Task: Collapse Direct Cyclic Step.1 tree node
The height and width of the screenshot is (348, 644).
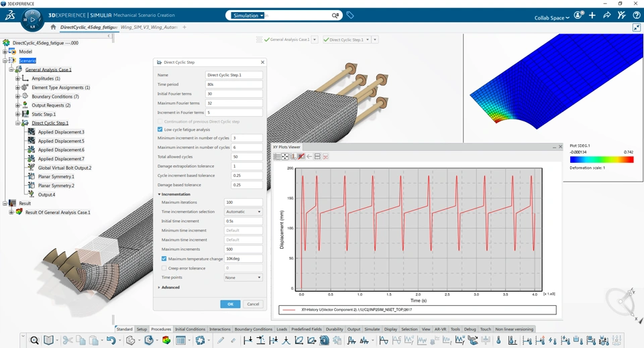Action: [x=17, y=123]
